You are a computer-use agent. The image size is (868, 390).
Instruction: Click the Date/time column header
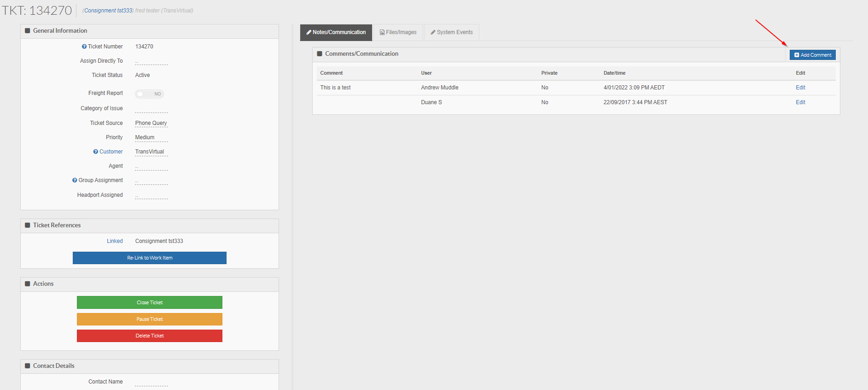[614, 73]
